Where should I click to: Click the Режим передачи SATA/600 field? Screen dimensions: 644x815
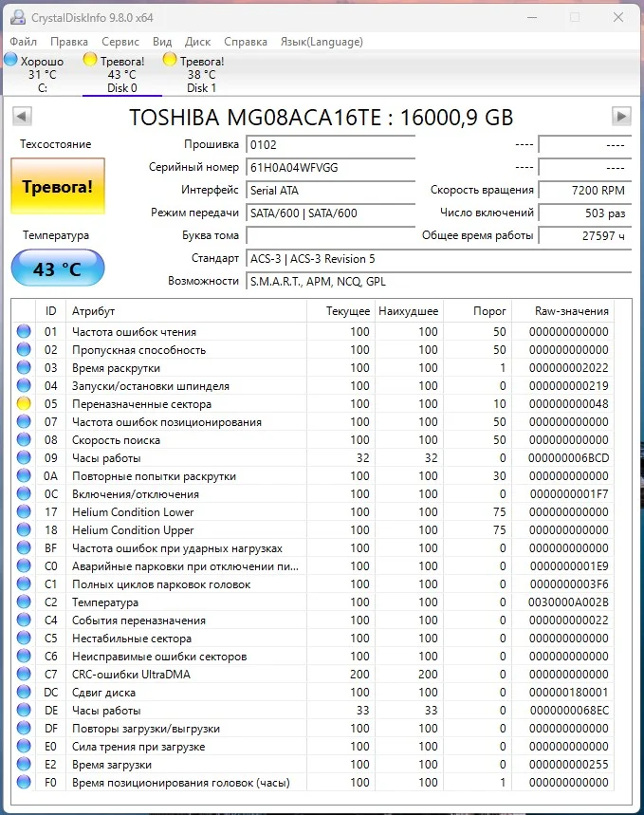click(x=331, y=213)
